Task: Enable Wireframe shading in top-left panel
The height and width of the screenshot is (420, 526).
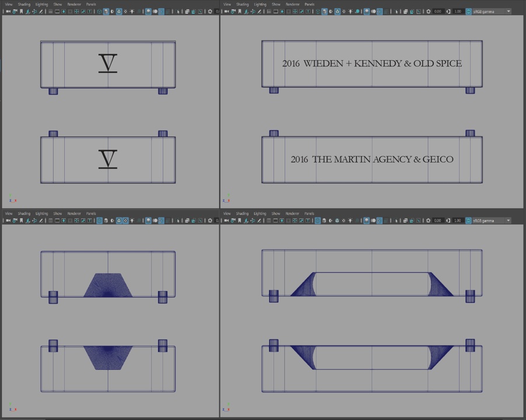Action: (x=100, y=11)
